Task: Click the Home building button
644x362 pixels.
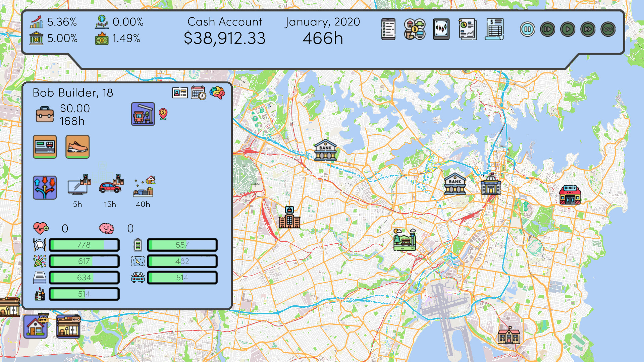Action: pos(36,327)
